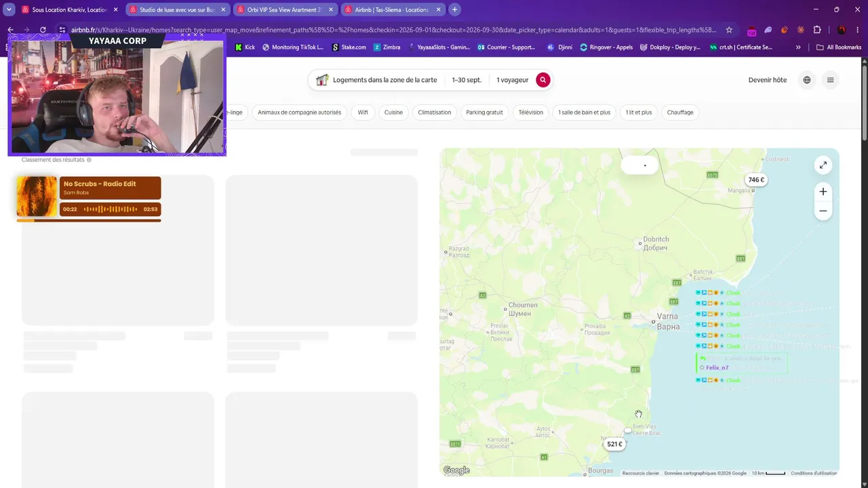
Task: Zoom in on the map
Action: (x=823, y=191)
